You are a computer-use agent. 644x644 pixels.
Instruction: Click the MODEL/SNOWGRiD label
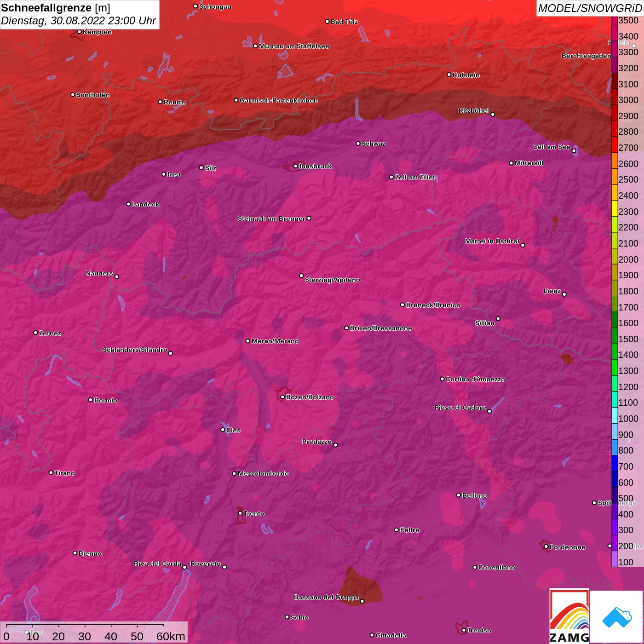pos(590,8)
